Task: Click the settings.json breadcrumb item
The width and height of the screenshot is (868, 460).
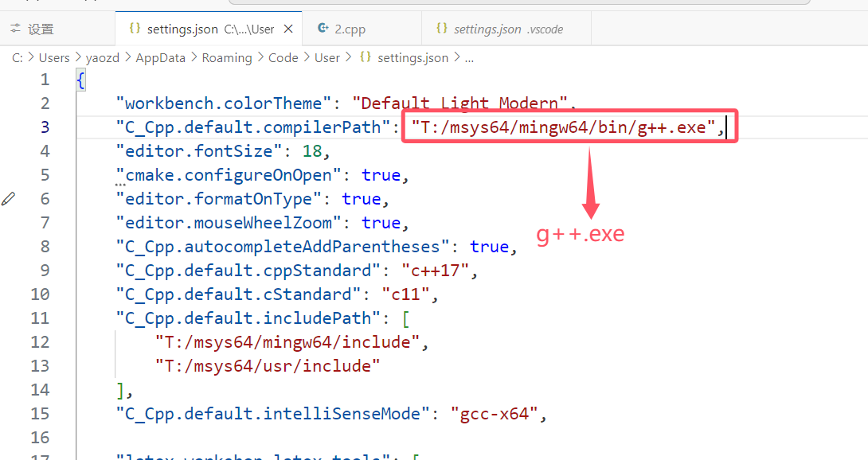Action: tap(413, 57)
